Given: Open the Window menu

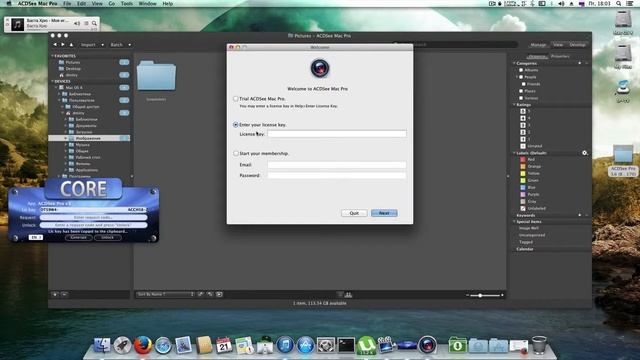Looking at the screenshot, I should tap(147, 3).
